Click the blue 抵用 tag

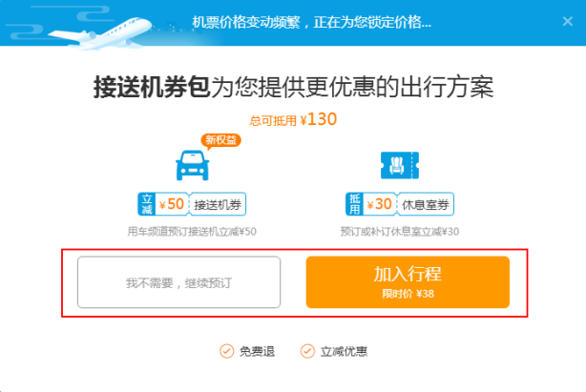[353, 204]
